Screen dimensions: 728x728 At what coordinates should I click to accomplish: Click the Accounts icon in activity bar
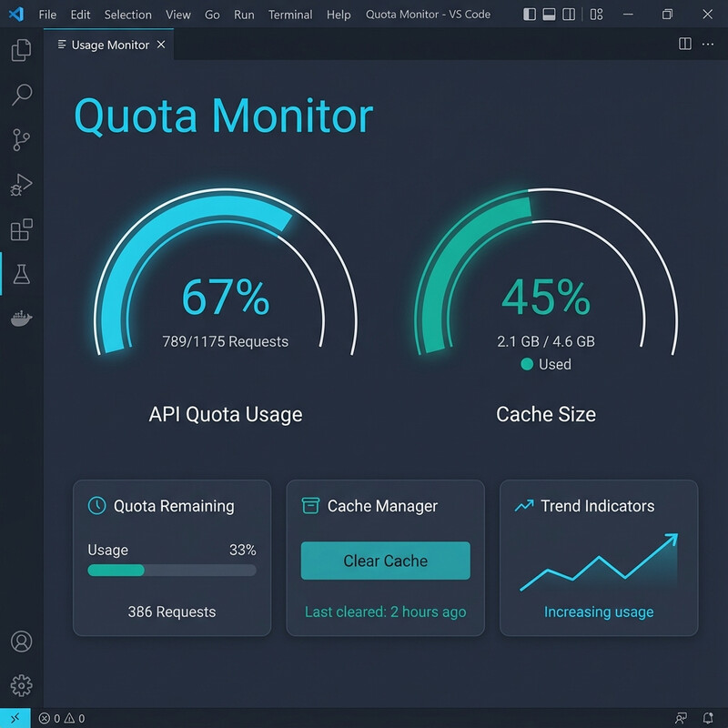[21, 641]
